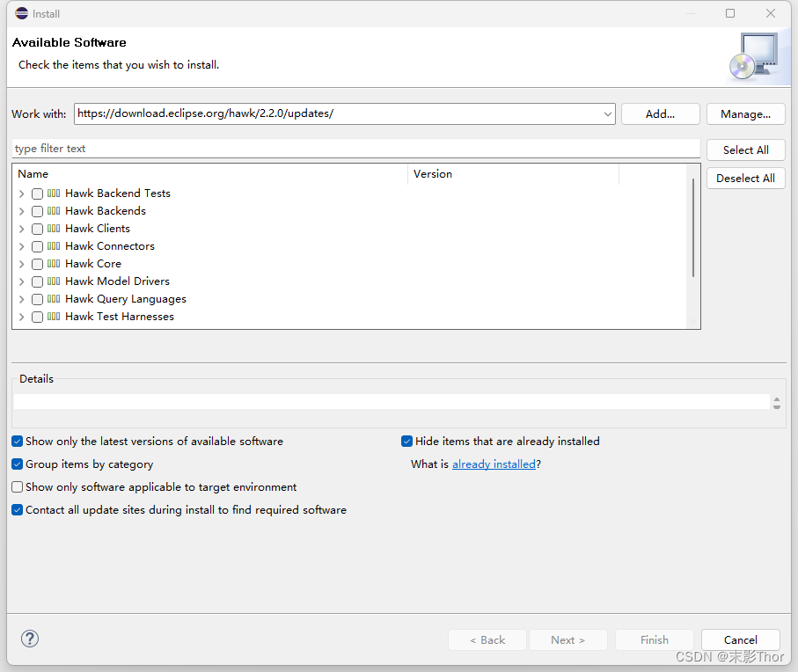The image size is (798, 672).
Task: Check the Hawk Connectors checkbox
Action: click(37, 246)
